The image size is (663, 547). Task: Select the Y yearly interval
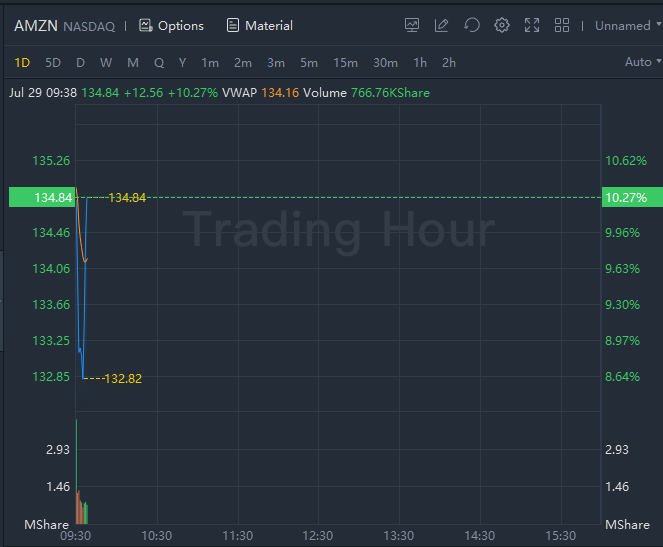coord(182,63)
